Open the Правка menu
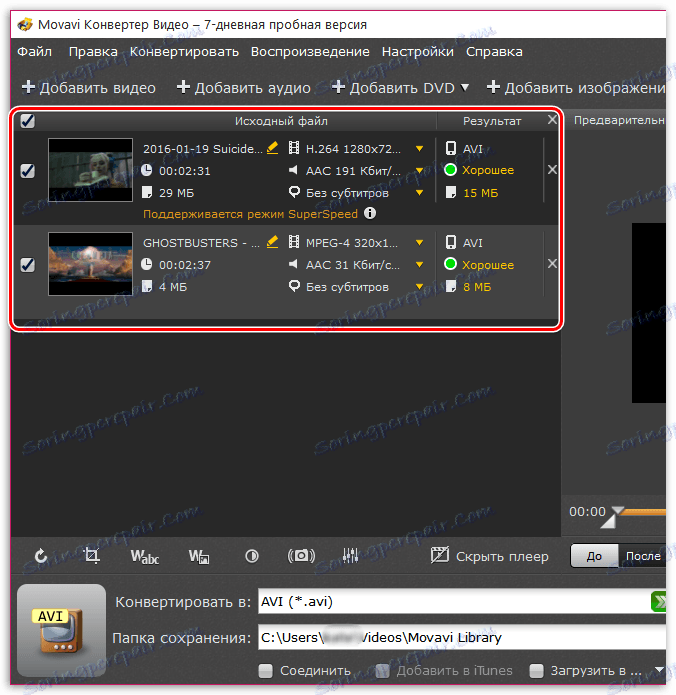676x695 pixels. [x=93, y=52]
